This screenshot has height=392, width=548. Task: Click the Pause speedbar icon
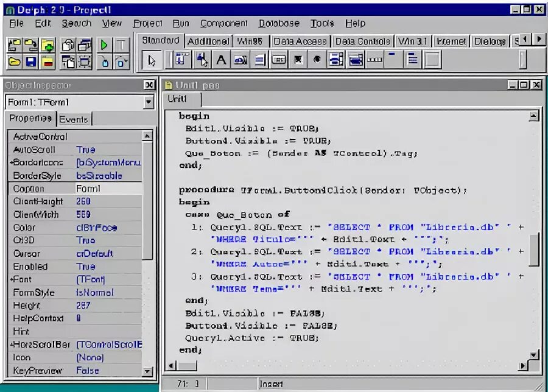pos(121,45)
